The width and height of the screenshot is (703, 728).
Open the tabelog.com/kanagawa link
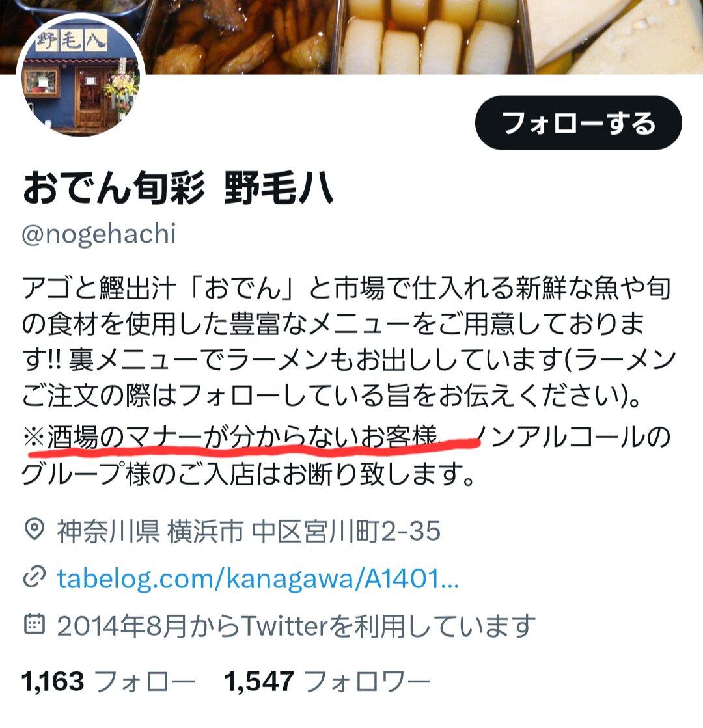click(x=258, y=578)
